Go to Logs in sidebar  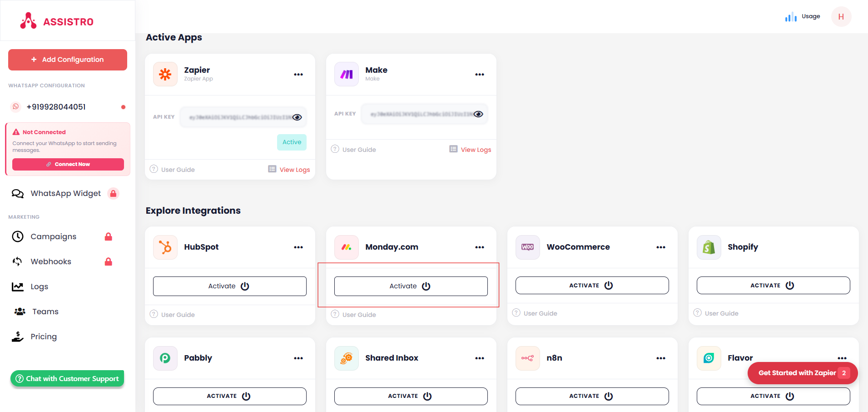(x=39, y=286)
